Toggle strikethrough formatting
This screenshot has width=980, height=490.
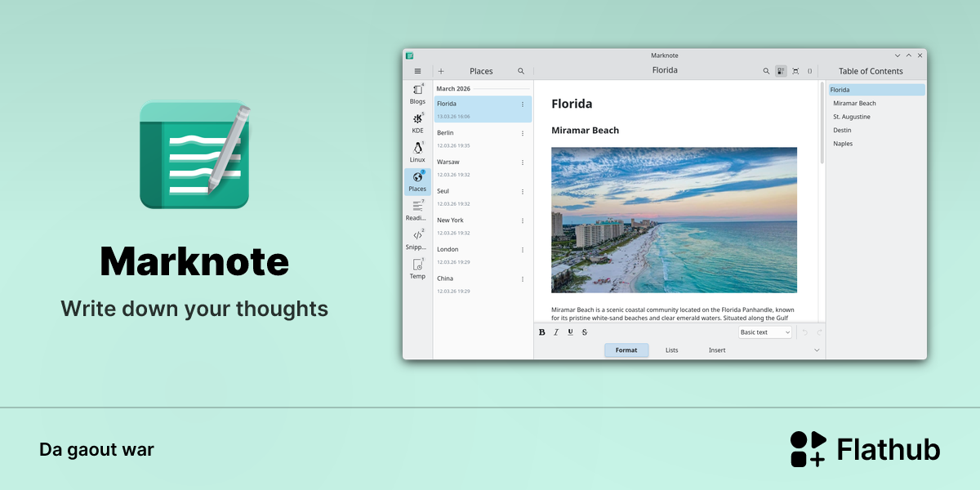click(x=584, y=332)
